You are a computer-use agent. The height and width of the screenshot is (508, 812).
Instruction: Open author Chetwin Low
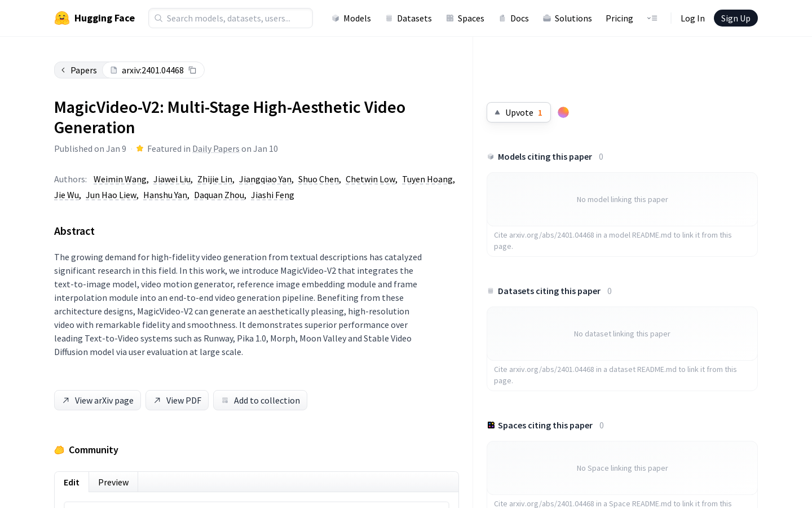(370, 179)
